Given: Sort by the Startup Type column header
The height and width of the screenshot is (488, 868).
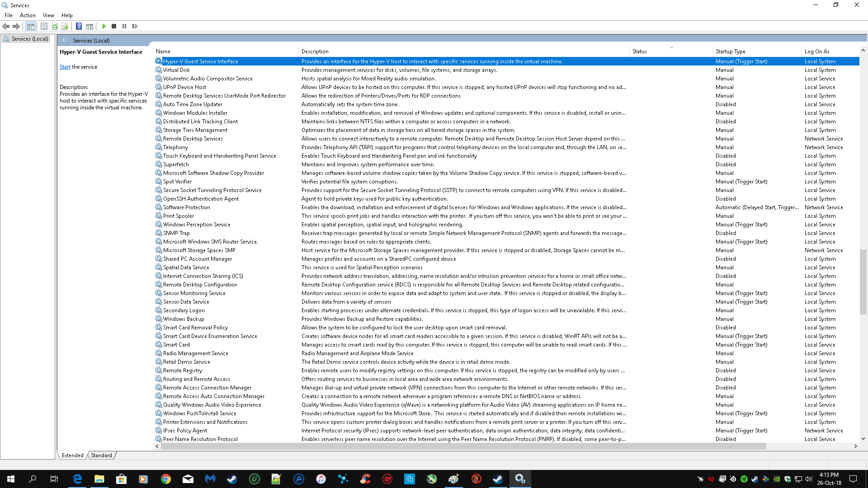Looking at the screenshot, I should (x=730, y=52).
